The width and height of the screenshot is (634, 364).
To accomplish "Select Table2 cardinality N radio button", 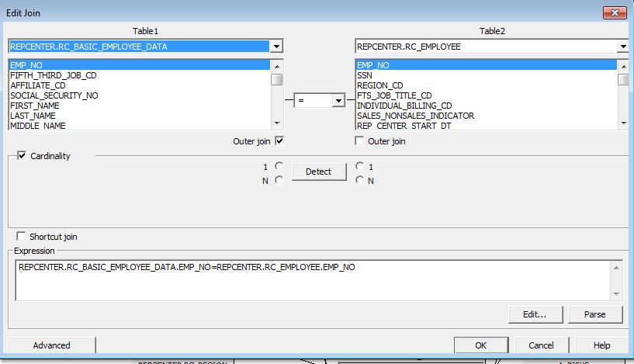I will (359, 180).
